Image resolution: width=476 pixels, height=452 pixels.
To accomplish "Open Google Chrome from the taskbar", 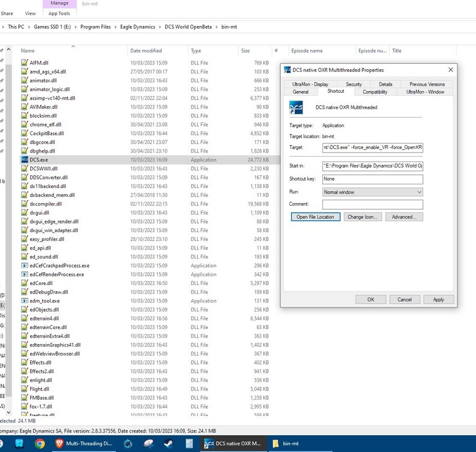I will point(40,444).
